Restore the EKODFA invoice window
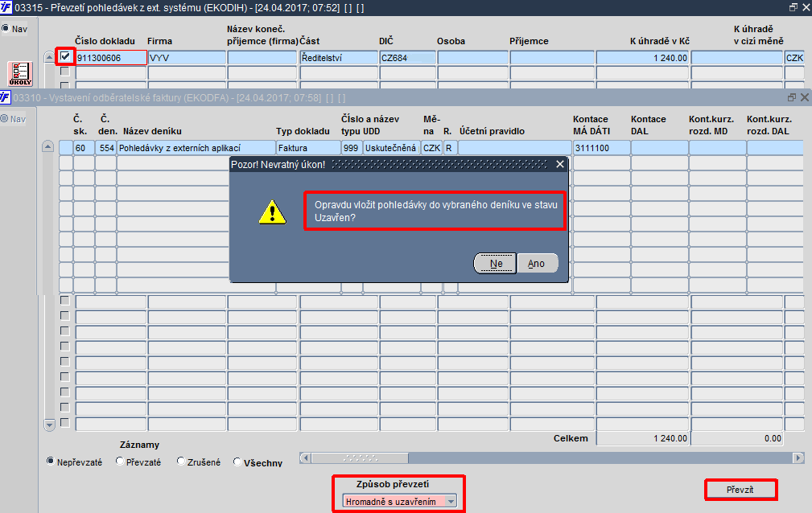Viewport: 812px width, 513px height. [792, 97]
